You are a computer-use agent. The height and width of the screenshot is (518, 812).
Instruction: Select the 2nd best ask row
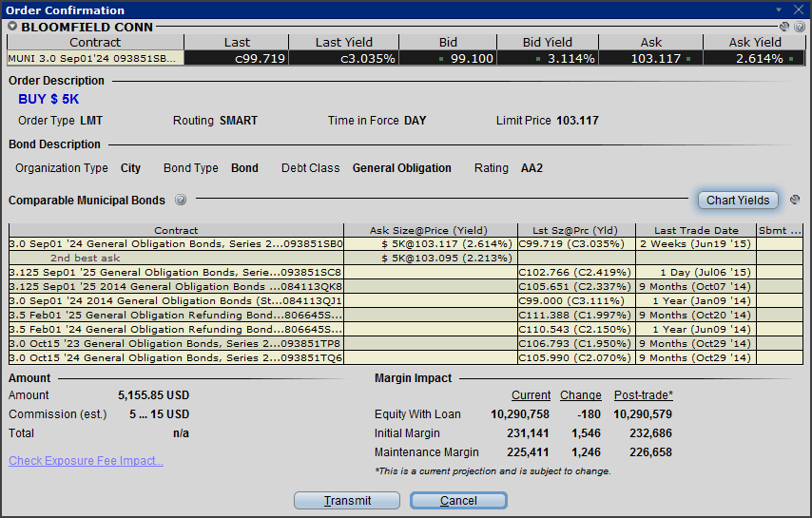click(176, 258)
